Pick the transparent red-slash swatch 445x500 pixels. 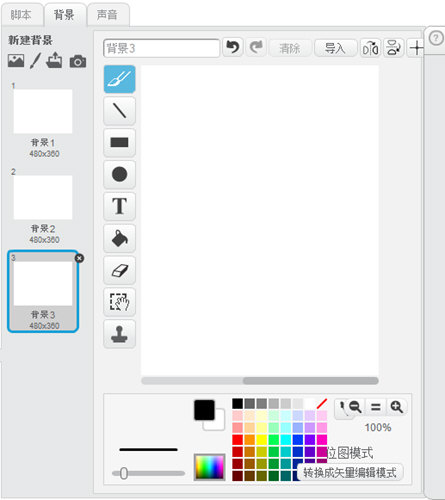(x=322, y=404)
